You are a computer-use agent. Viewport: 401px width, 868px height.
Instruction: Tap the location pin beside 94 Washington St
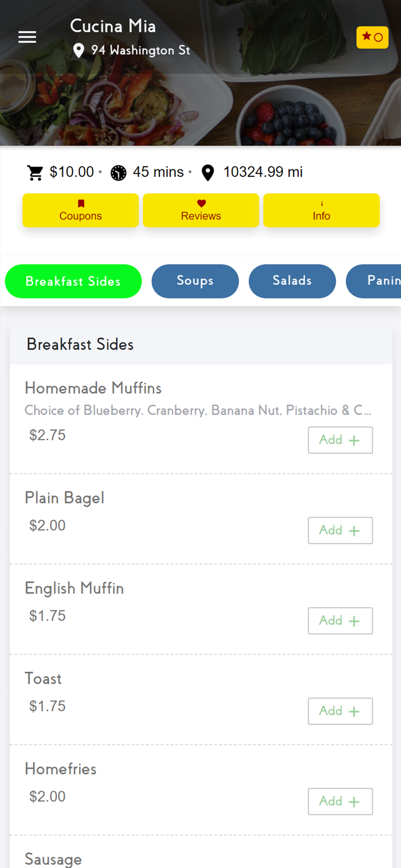(x=79, y=50)
